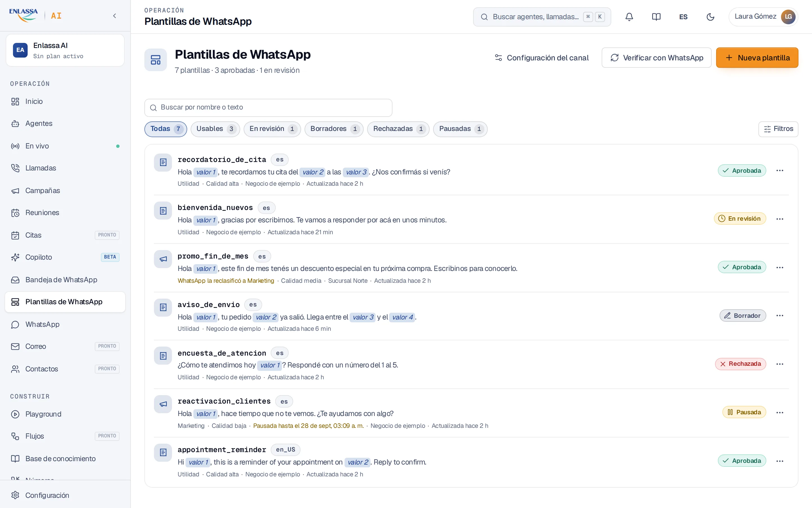Filter by Rechazadas tab
Screen dimensions: 812x508
click(x=398, y=129)
